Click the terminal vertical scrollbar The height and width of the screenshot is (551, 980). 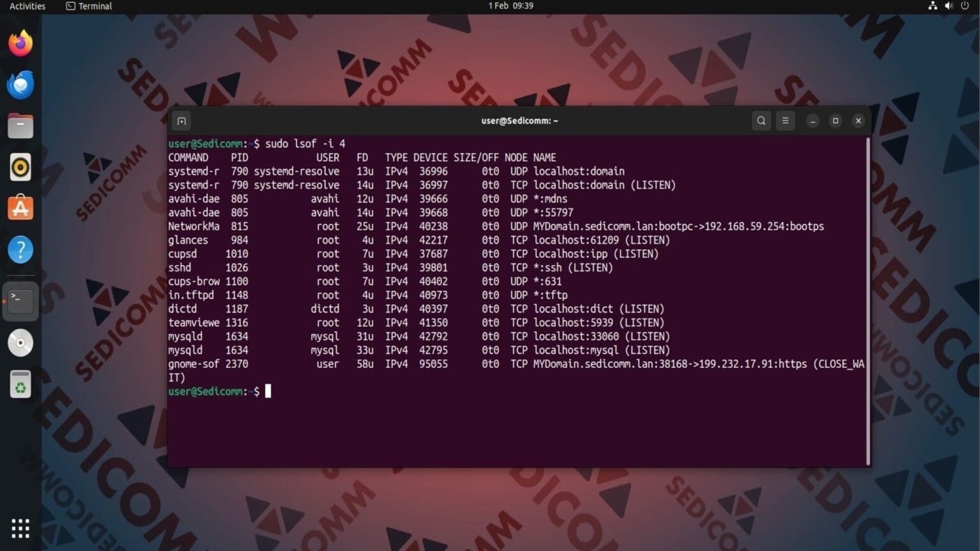pyautogui.click(x=868, y=301)
